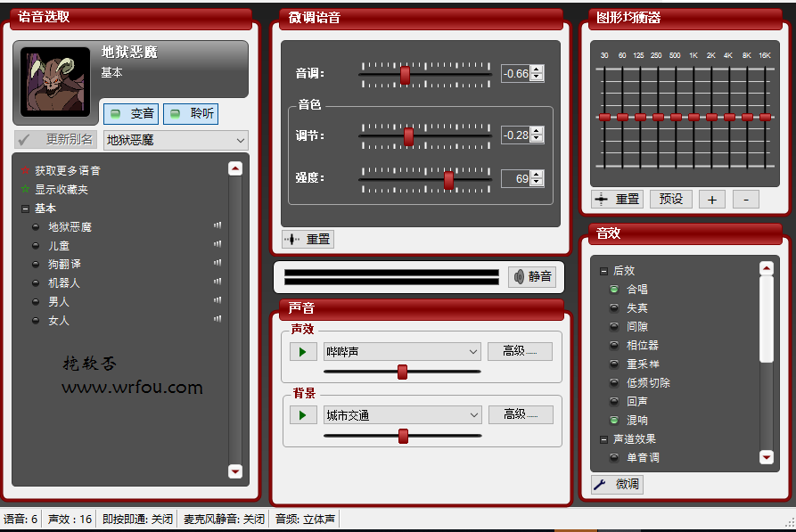Select the 儿童 voice
Image resolution: width=796 pixels, height=532 pixels.
point(59,246)
